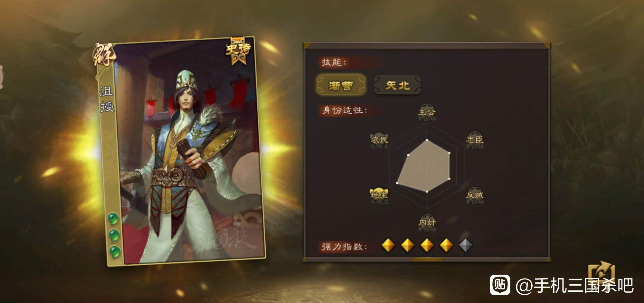
Task: Click the 地主 role icon
Action: tap(379, 195)
